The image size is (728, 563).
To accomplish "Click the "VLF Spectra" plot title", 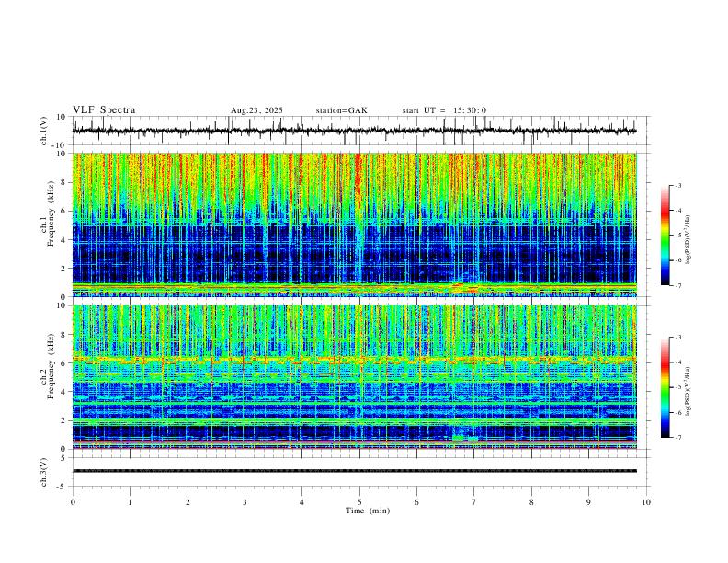I will [104, 110].
